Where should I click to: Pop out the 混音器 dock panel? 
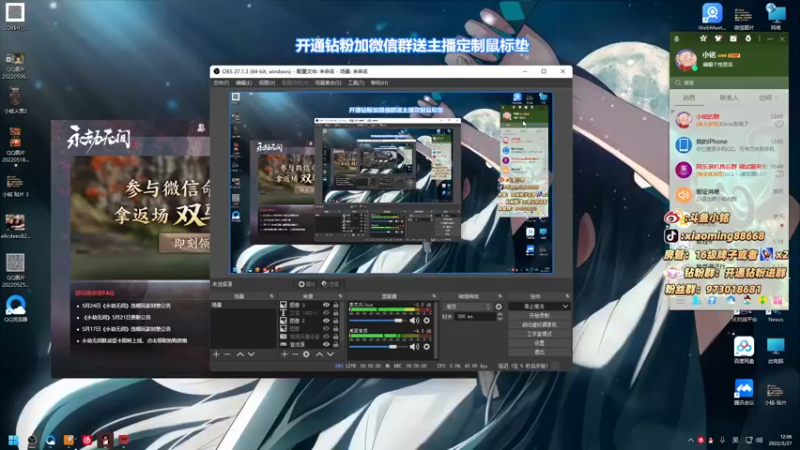[x=434, y=296]
